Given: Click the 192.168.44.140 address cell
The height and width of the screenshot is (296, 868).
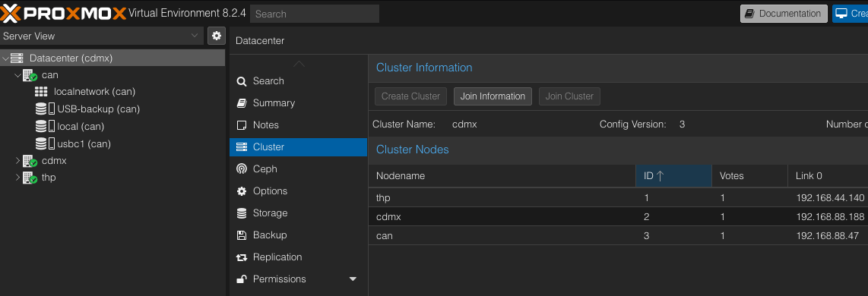Looking at the screenshot, I should 830,197.
